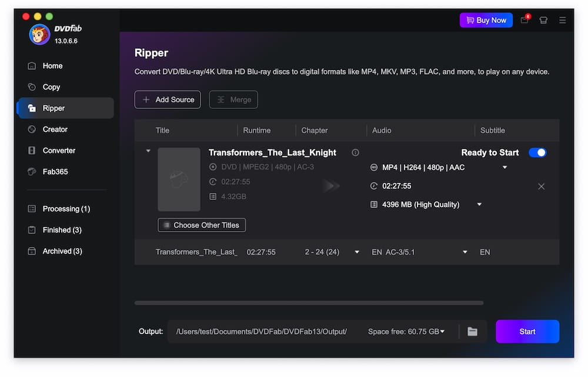588x377 pixels.
Task: Click the Creator icon in sidebar
Action: pos(32,129)
